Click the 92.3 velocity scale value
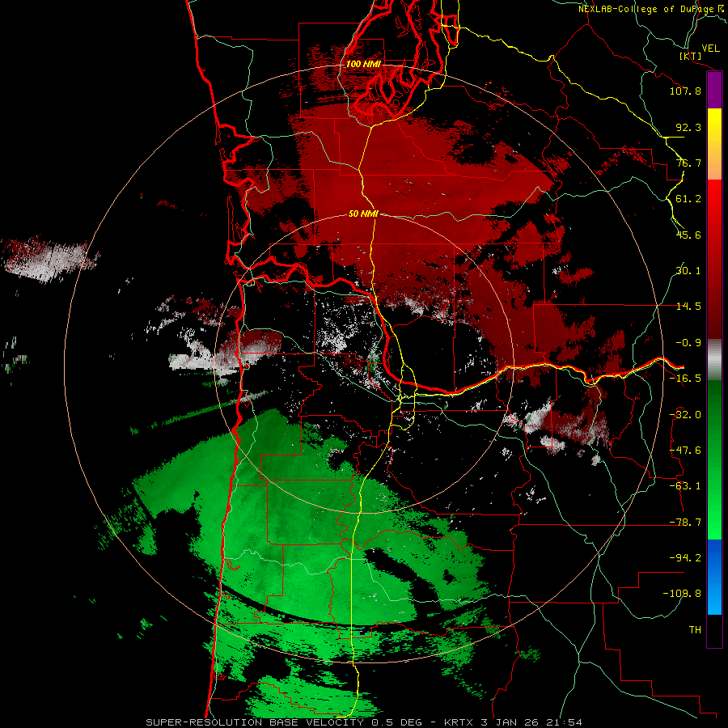 coord(688,127)
